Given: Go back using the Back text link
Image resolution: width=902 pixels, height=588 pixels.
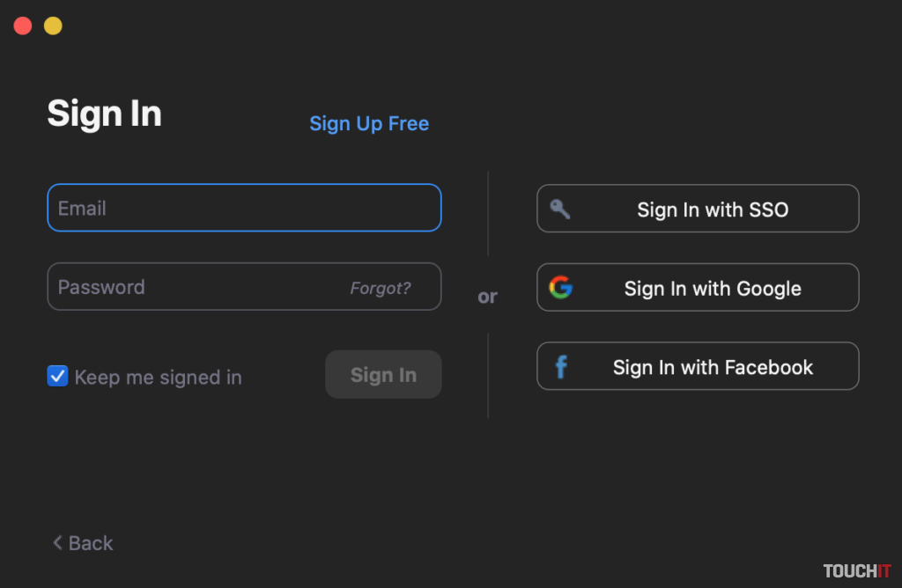Looking at the screenshot, I should click(91, 543).
